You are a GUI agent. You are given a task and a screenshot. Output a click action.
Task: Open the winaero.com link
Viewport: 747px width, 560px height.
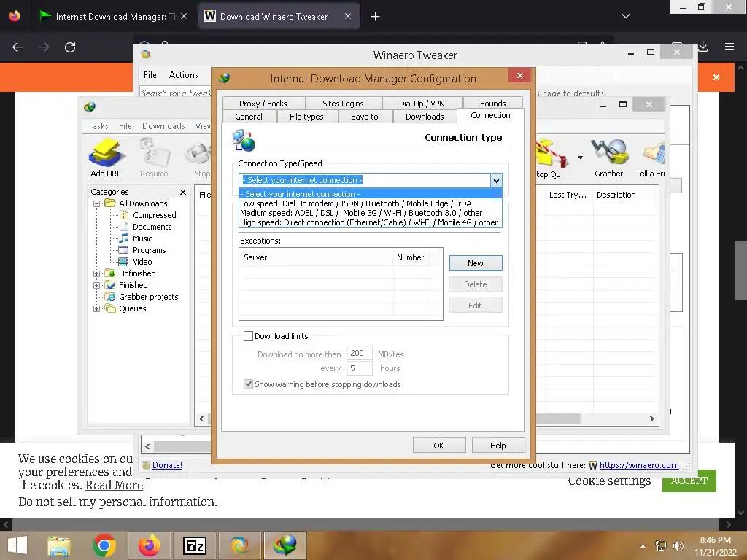click(x=639, y=465)
